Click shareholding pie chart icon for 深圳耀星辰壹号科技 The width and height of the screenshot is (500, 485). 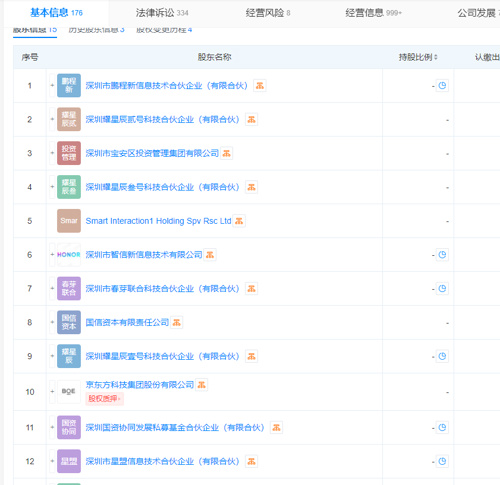442,356
